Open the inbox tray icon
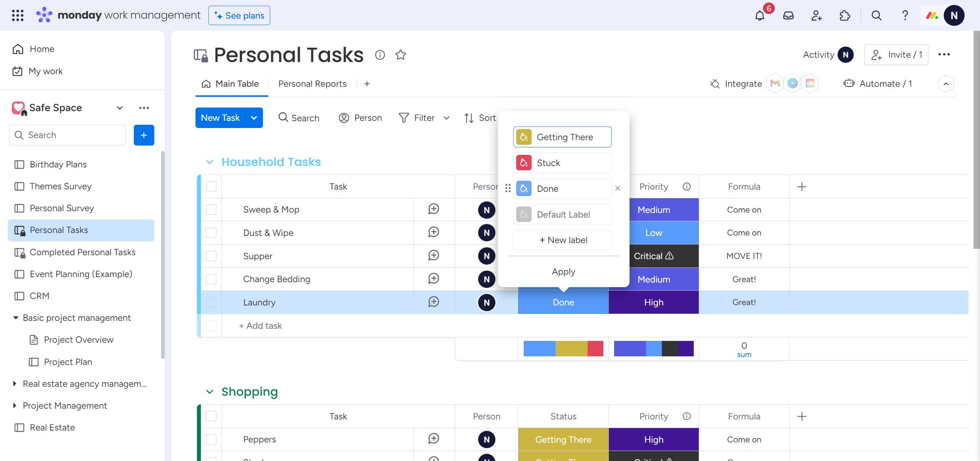 pyautogui.click(x=788, y=15)
